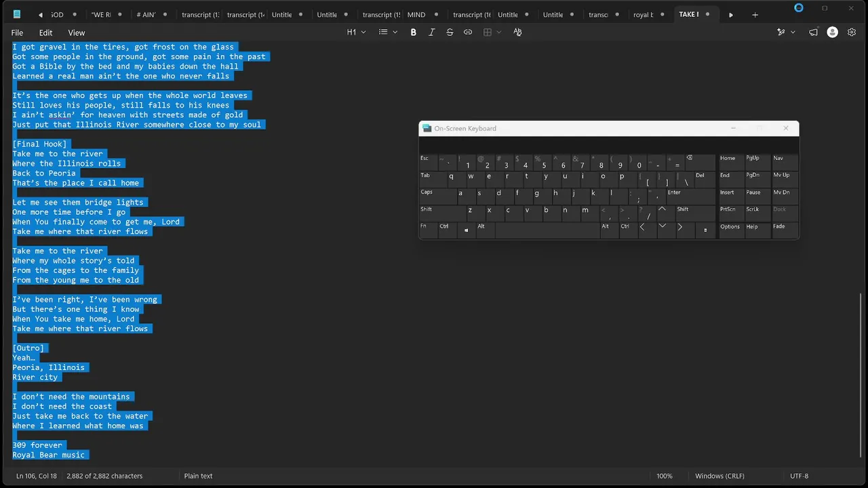Click "Ln 106, Col 18" in status bar
Screen dimensions: 868x488
coord(37,476)
